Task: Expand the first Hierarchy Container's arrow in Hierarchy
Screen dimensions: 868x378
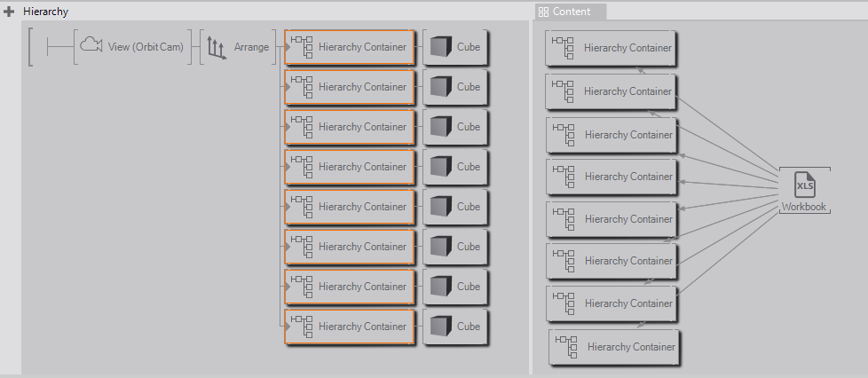Action: tap(288, 47)
